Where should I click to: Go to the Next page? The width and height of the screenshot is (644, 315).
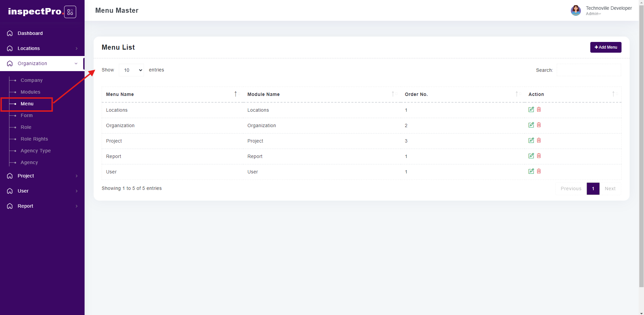[x=610, y=189]
